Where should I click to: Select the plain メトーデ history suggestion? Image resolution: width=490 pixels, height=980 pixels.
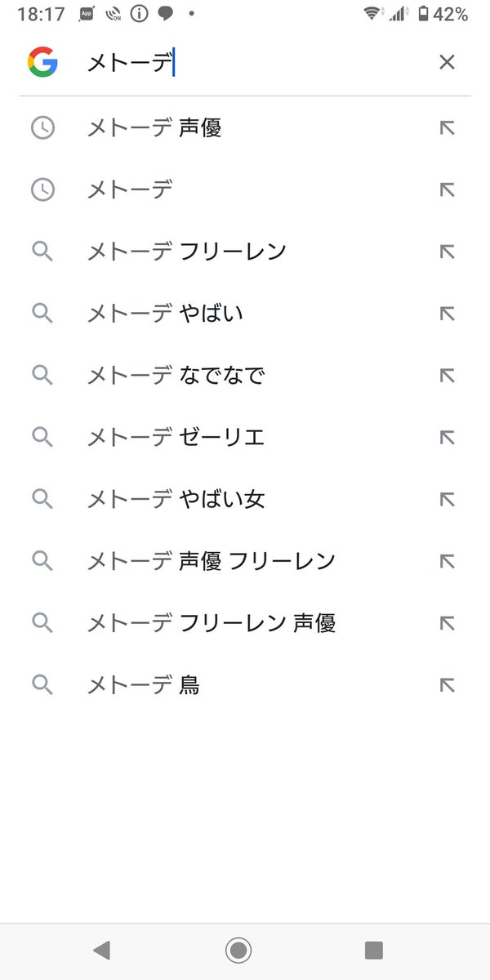[130, 190]
